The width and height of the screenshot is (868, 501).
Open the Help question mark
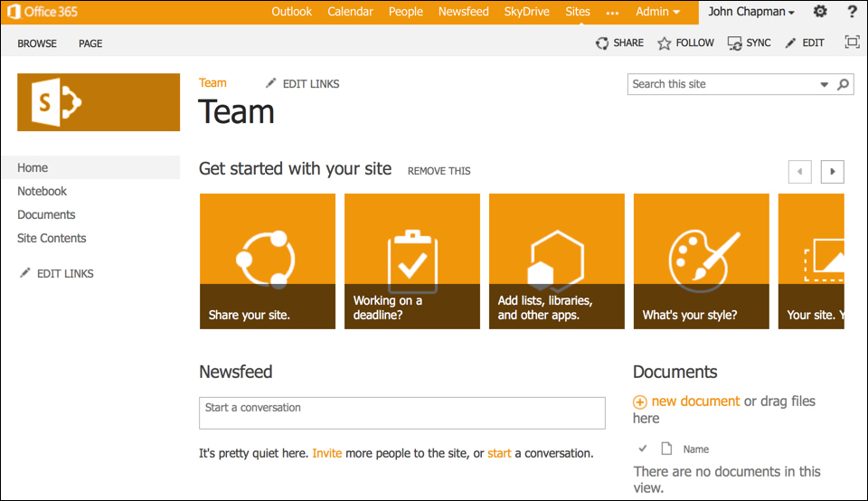852,12
